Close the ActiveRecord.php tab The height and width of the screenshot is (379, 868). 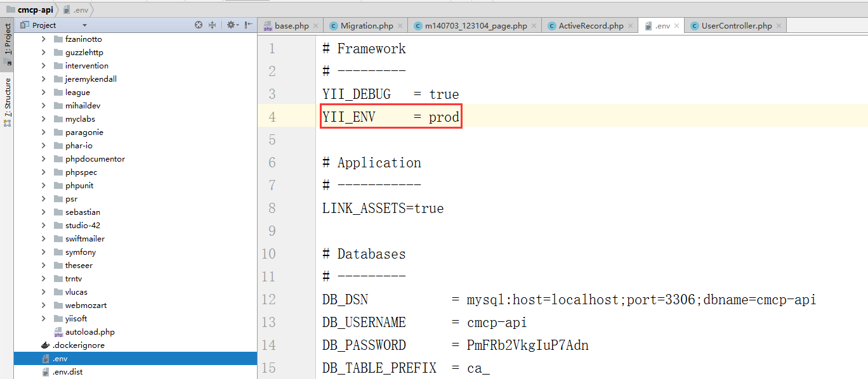[x=631, y=26]
